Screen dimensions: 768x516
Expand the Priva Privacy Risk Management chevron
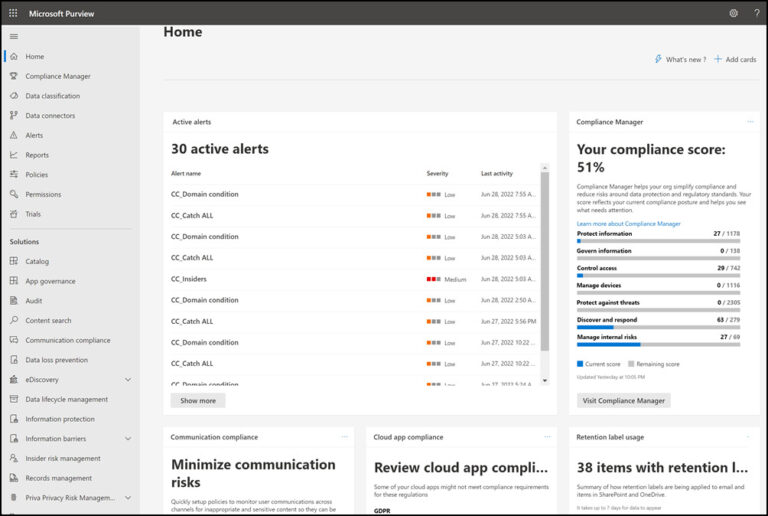[x=128, y=497]
